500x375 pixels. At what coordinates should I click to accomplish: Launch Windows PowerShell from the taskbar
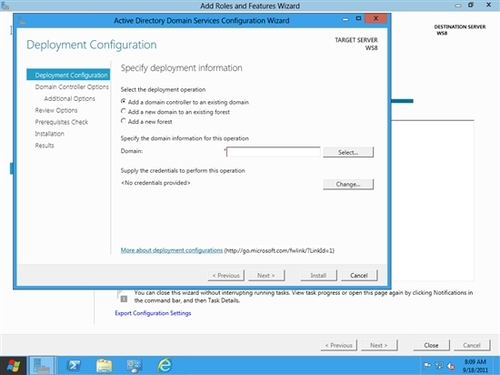(x=73, y=366)
